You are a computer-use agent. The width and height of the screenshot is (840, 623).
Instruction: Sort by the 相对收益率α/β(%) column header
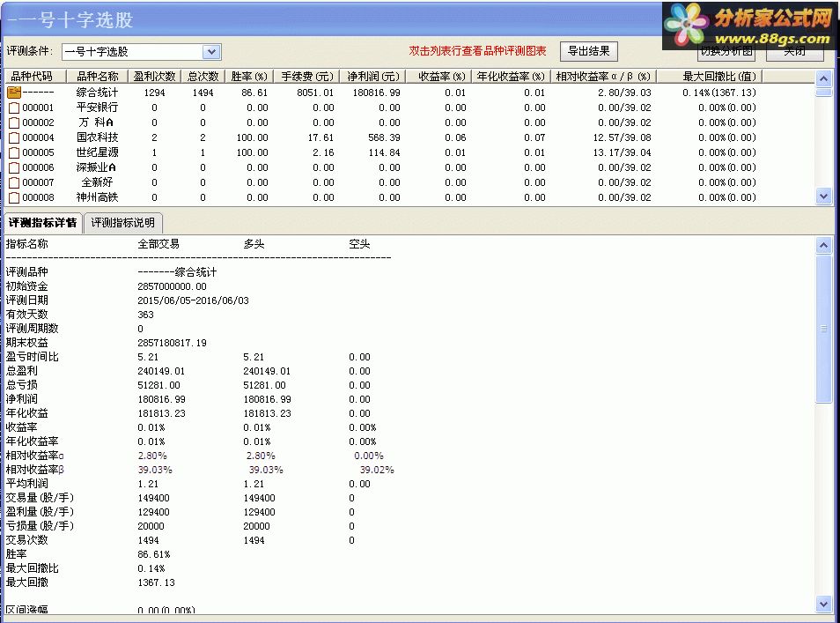point(603,77)
